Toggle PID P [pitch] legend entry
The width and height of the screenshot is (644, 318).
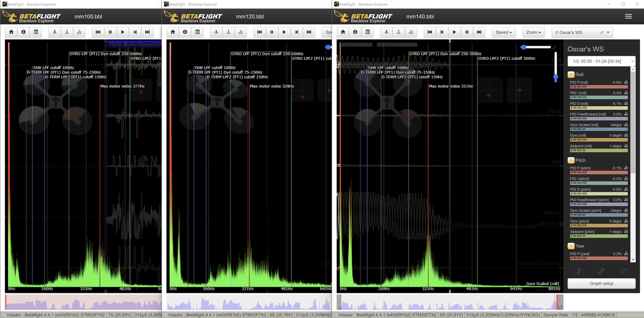[x=599, y=170]
